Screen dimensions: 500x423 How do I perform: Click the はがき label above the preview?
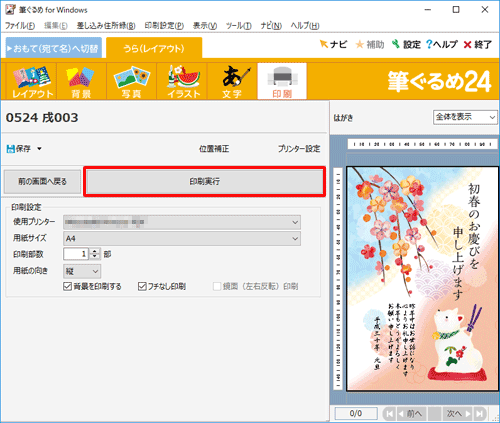[x=343, y=118]
